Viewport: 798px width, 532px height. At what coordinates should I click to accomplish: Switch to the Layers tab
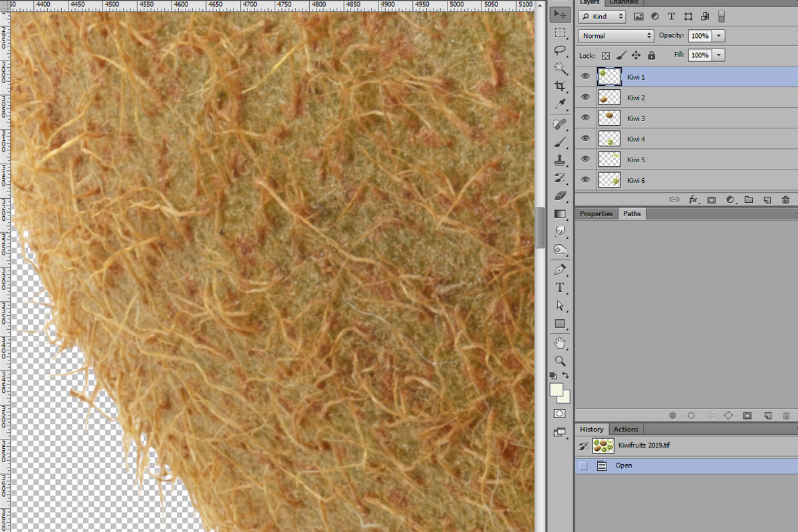click(x=590, y=2)
